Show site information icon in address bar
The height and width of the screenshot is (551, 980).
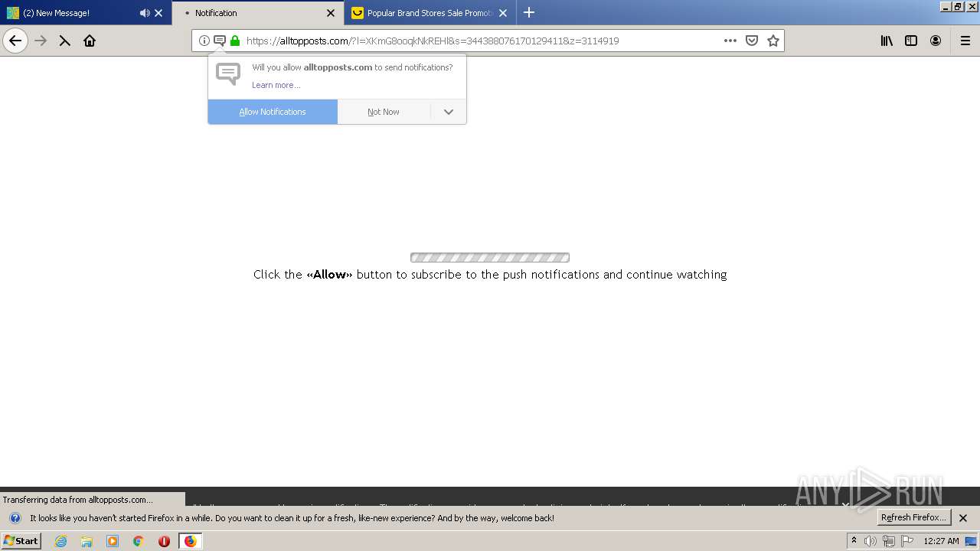[204, 41]
